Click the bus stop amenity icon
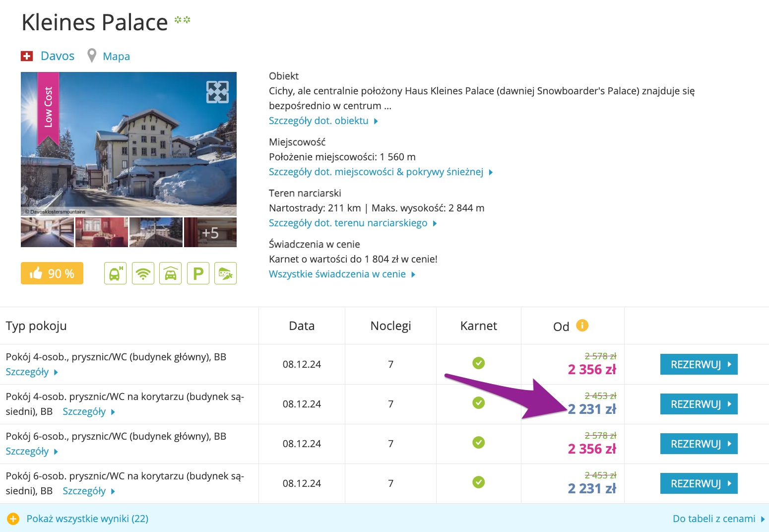 point(115,273)
